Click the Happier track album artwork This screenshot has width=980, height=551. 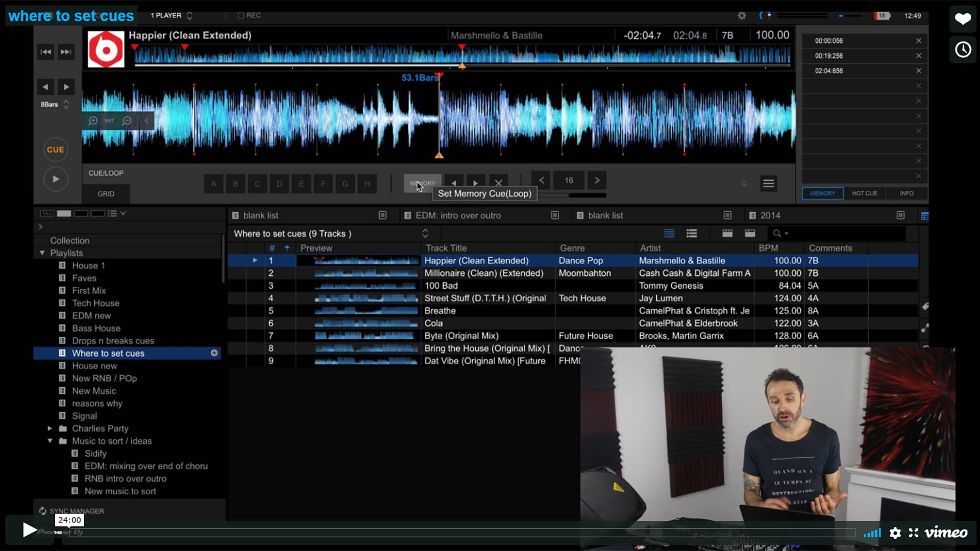(x=106, y=49)
